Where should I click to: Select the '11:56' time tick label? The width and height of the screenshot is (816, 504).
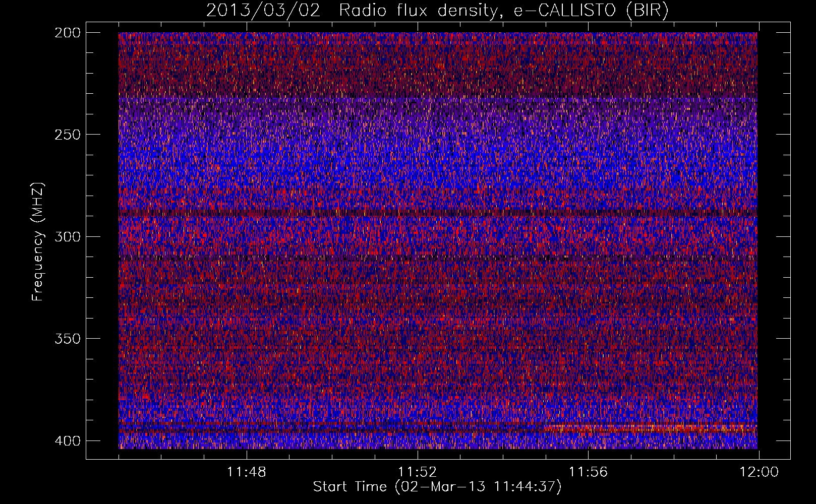588,472
